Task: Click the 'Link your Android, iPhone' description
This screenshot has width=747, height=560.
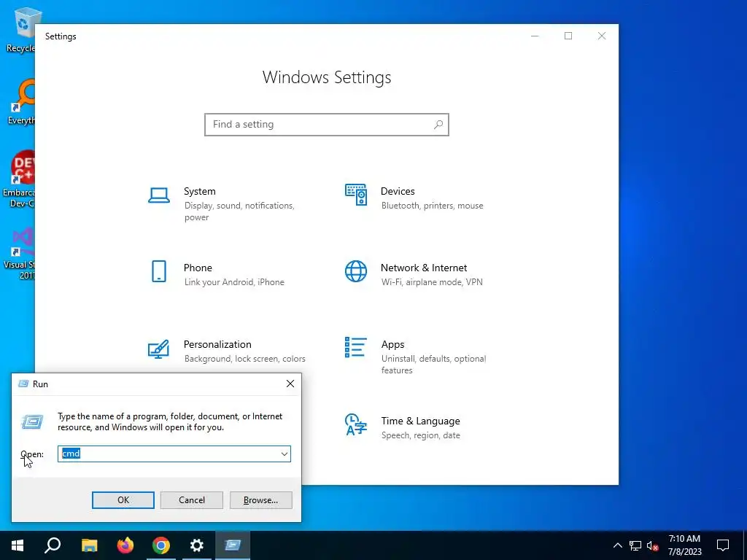Action: [234, 282]
